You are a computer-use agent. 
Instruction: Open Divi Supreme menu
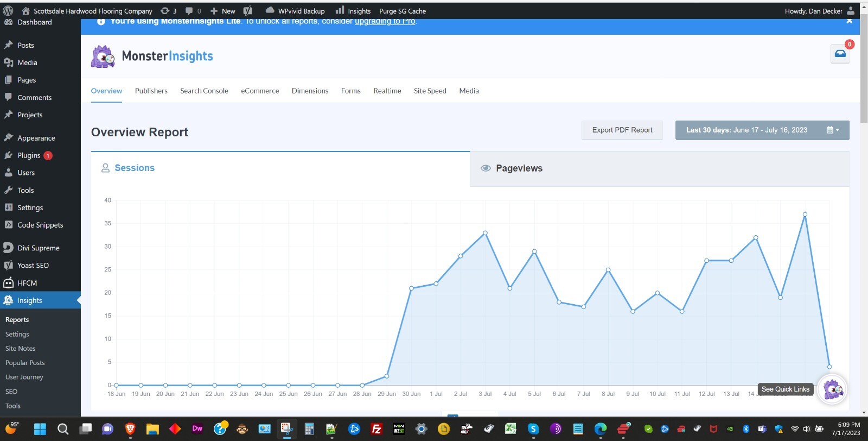click(40, 248)
